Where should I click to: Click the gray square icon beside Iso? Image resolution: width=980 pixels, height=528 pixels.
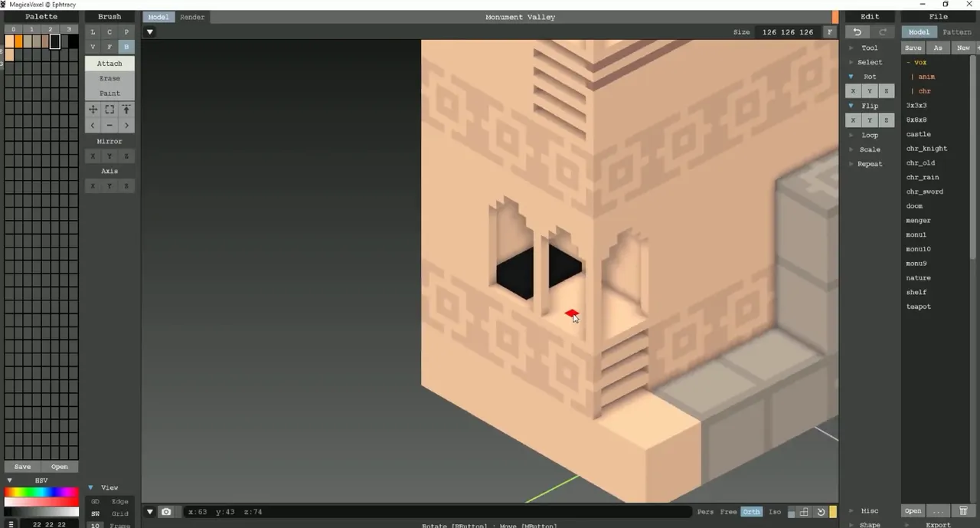click(x=792, y=512)
